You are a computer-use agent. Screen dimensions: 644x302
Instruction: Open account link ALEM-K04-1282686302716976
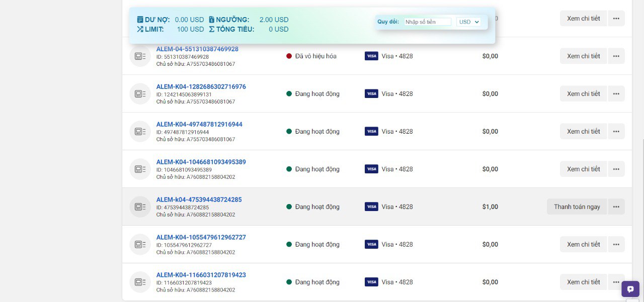(x=201, y=86)
